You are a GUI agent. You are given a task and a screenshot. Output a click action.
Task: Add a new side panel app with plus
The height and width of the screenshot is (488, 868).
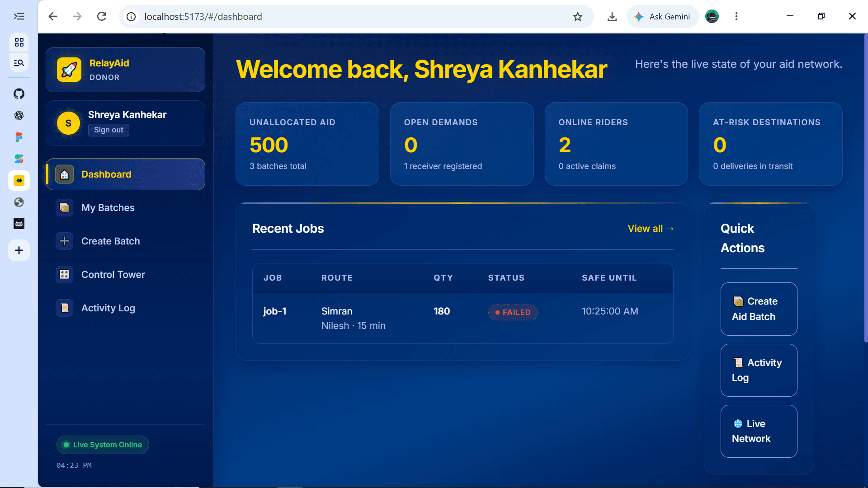(19, 250)
